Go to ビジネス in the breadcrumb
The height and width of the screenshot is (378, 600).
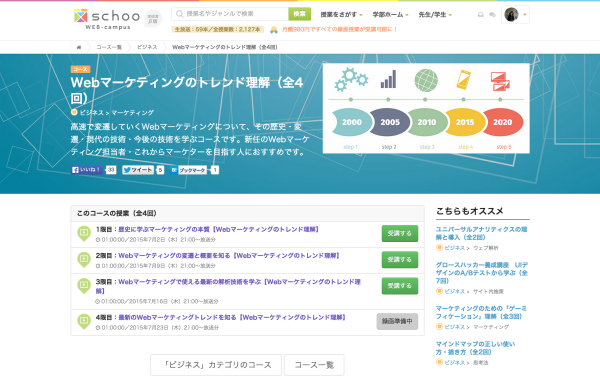(x=147, y=47)
